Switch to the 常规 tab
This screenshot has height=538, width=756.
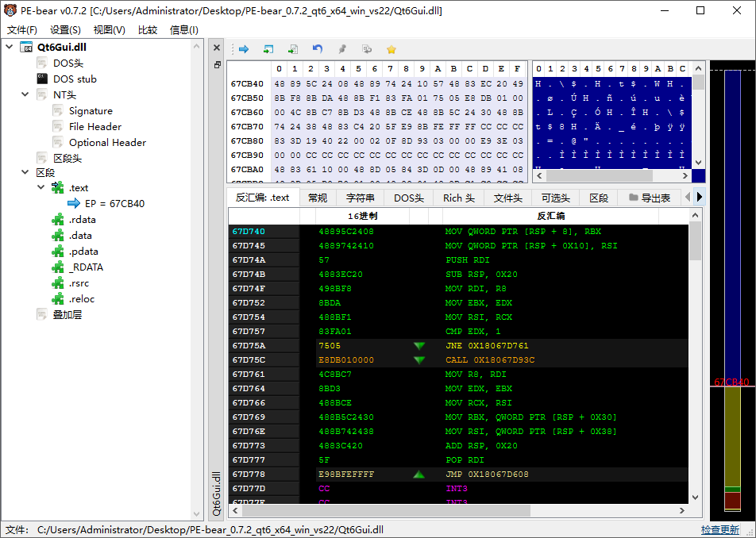pos(318,198)
